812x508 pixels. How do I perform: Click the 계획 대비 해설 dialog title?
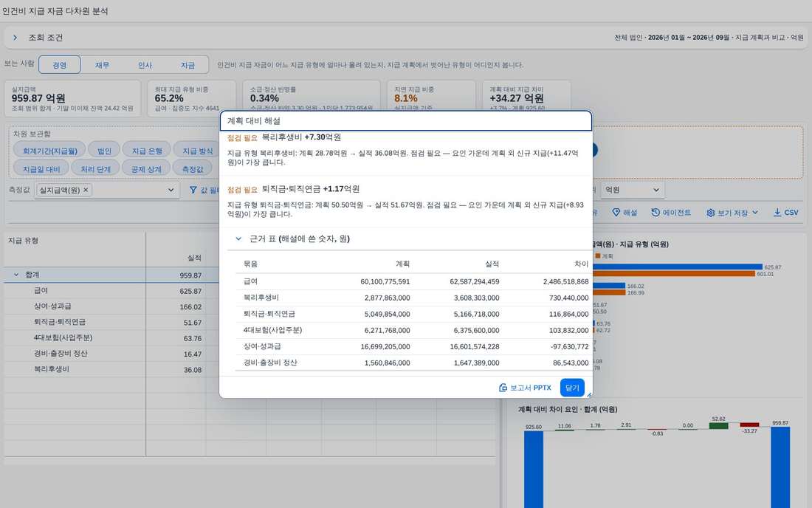[x=254, y=120]
